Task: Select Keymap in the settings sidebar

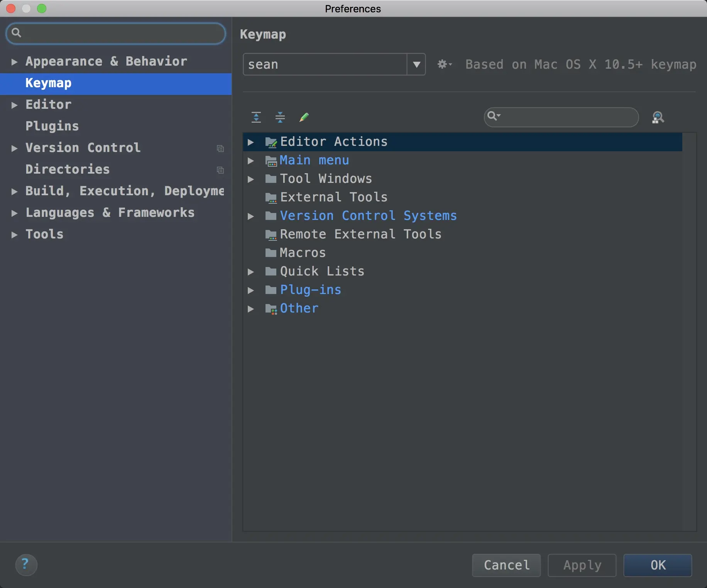Action: [x=116, y=83]
